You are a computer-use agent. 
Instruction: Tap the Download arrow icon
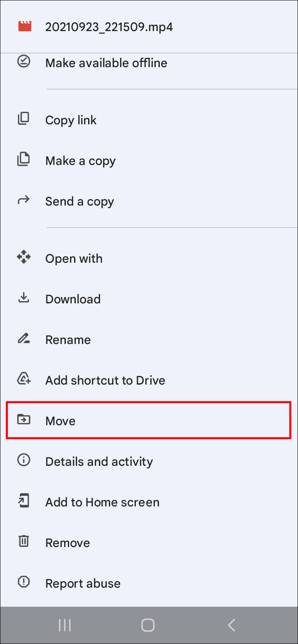(x=24, y=298)
